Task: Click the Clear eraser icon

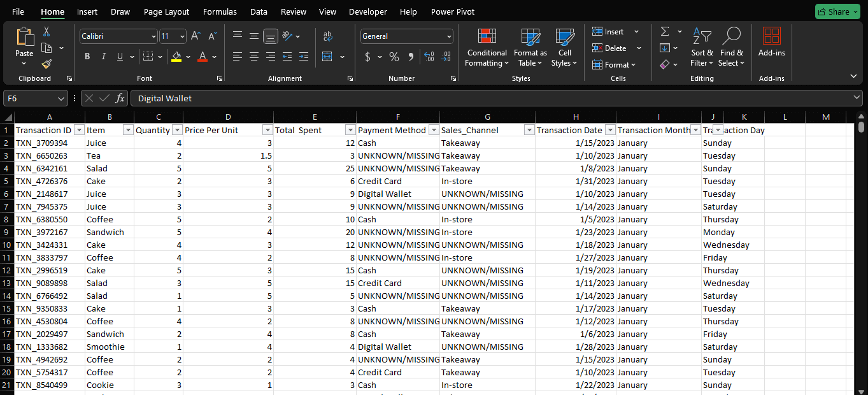Action: pyautogui.click(x=665, y=64)
